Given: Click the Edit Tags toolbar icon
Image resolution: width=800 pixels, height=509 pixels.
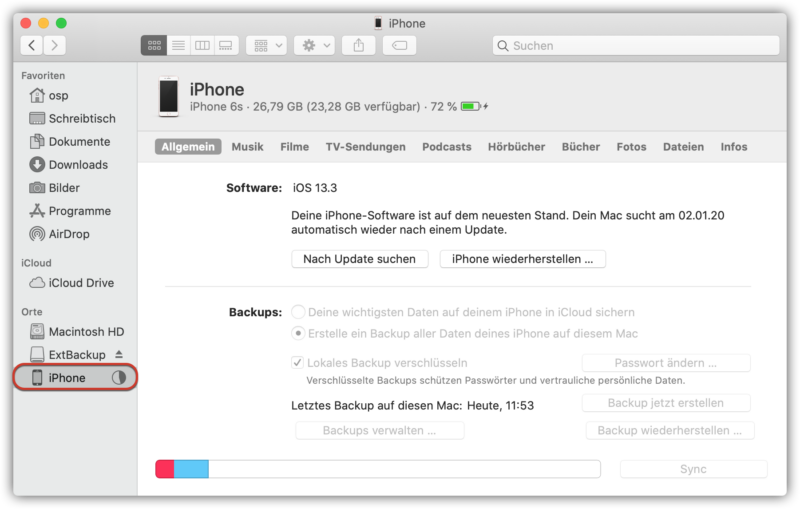Looking at the screenshot, I should point(399,45).
